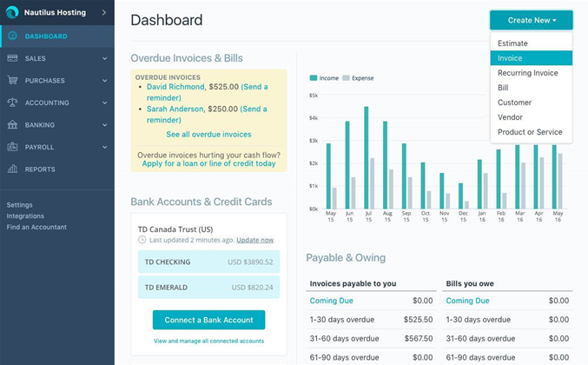Click the Nautilus Hosting logo icon
This screenshot has height=365, width=588.
(x=12, y=13)
